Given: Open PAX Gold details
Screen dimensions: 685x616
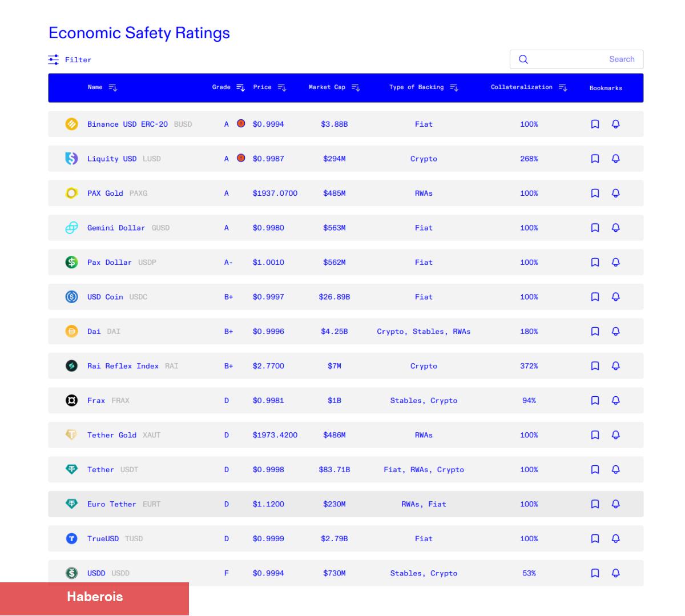Looking at the screenshot, I should point(345,193).
